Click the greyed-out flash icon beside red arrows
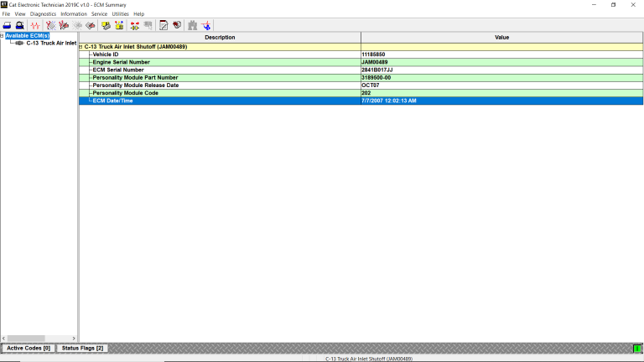The width and height of the screenshot is (644, 362). (148, 25)
